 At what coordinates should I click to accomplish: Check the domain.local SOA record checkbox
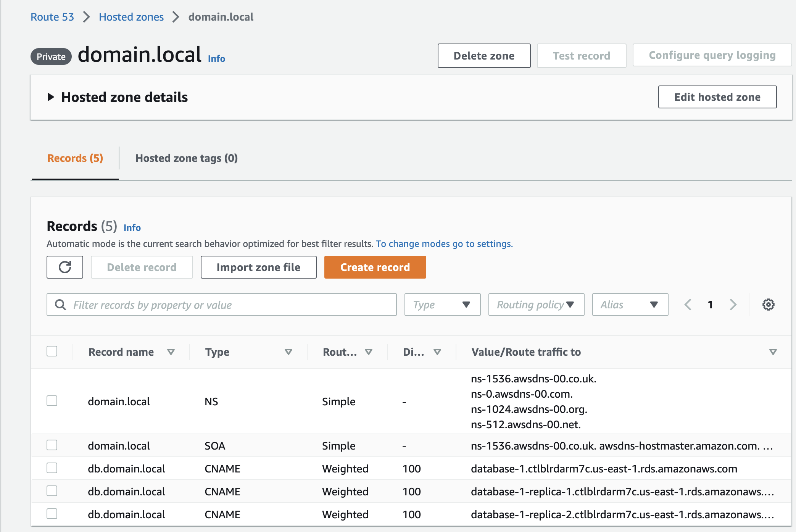tap(52, 445)
